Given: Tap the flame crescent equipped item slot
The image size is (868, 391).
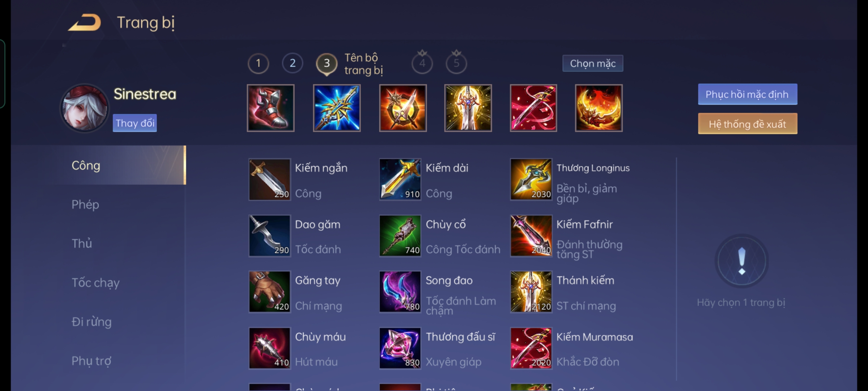Looking at the screenshot, I should coord(599,108).
